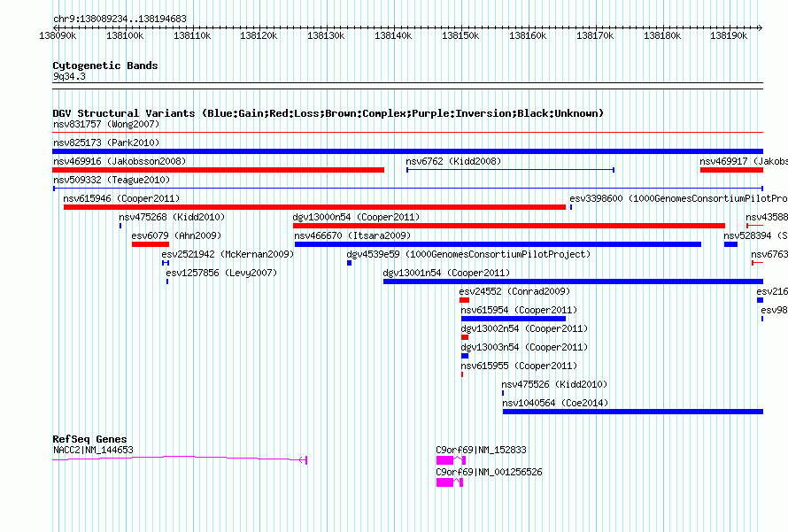The height and width of the screenshot is (532, 788).
Task: Select the nsv615955 (Cooper2011) label
Action: 519,366
